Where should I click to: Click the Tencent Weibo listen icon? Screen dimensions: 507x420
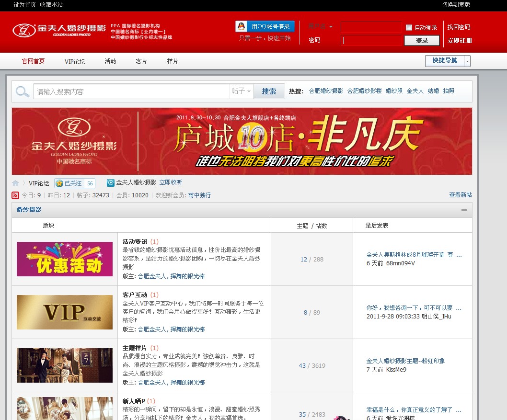(x=111, y=183)
